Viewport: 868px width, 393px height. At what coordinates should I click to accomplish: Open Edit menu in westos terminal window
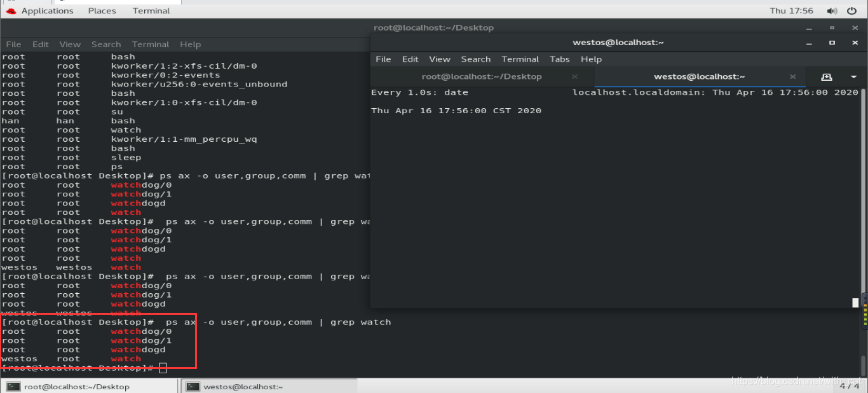(x=410, y=59)
